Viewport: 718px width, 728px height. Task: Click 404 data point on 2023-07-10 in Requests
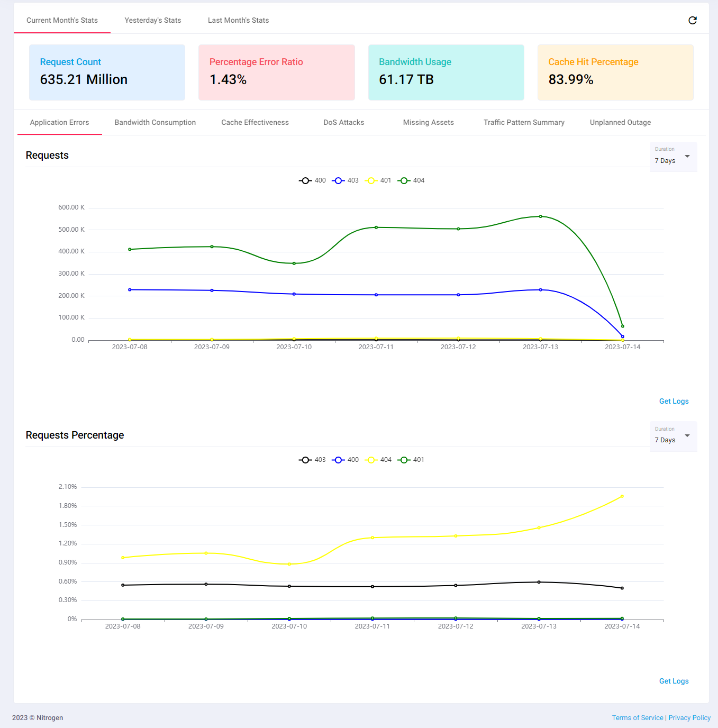pos(294,263)
